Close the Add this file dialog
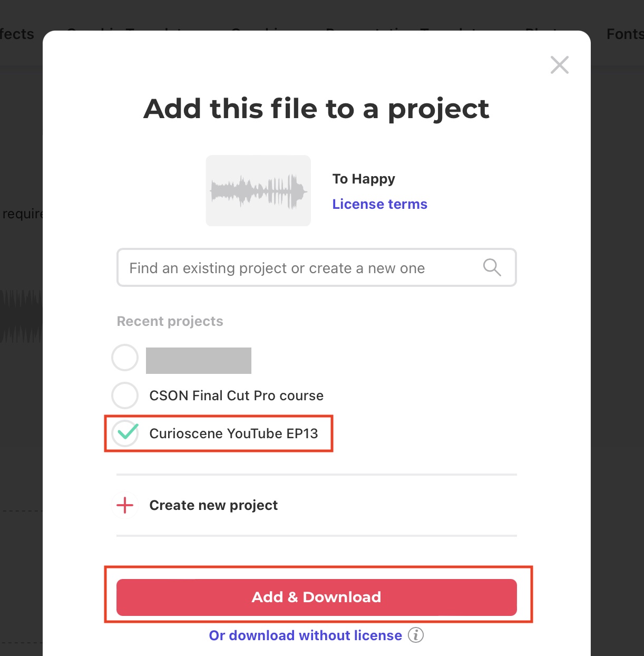 point(559,65)
